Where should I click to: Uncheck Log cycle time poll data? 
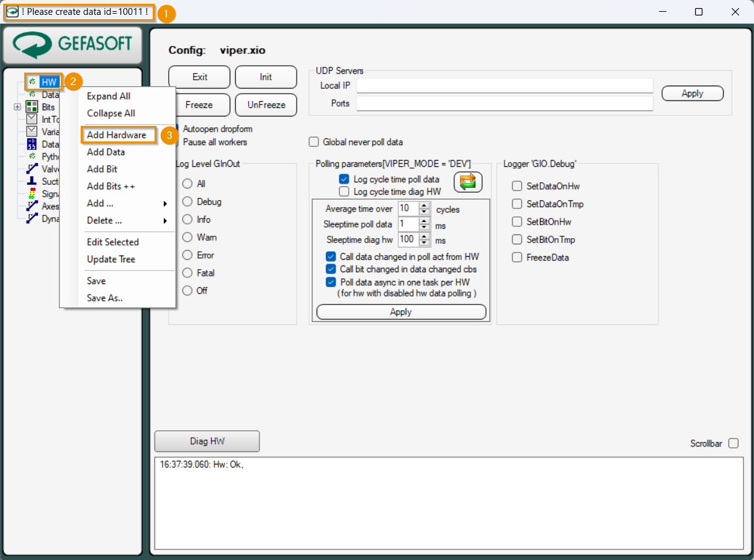click(x=344, y=179)
